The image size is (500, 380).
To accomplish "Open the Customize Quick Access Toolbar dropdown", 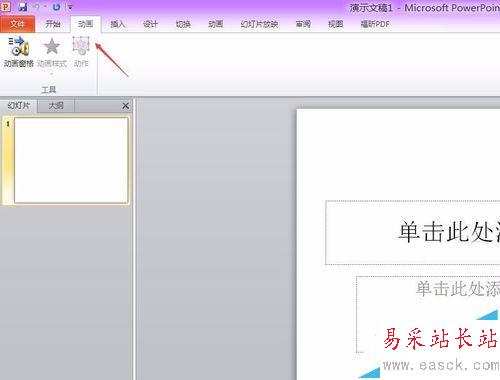I will pyautogui.click(x=70, y=7).
